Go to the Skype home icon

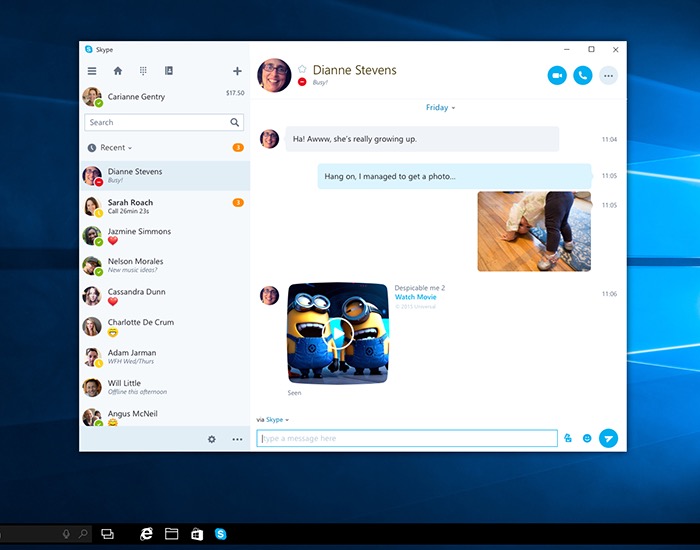point(118,71)
